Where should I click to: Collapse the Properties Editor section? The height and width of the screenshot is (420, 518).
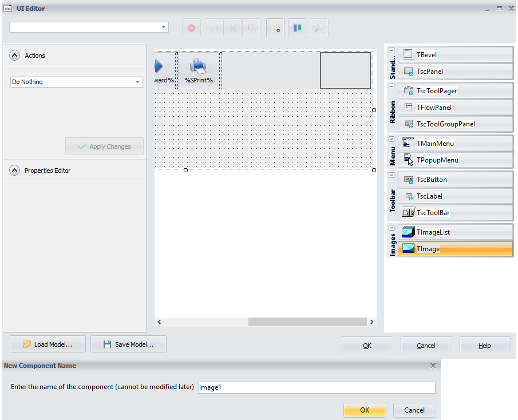pos(15,171)
